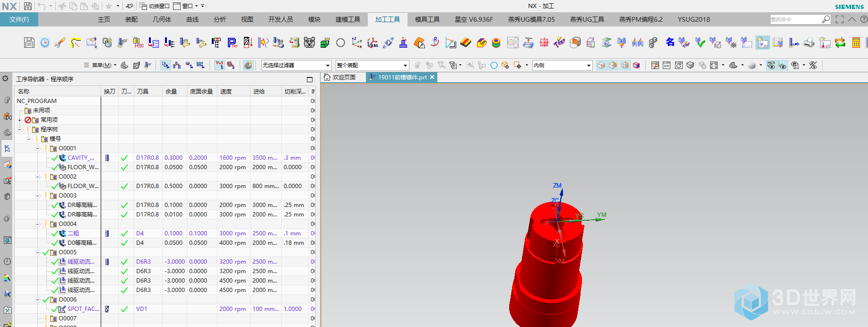Viewport: 868px width, 327px height.
Task: Click the 刀具 column header
Action: point(148,91)
